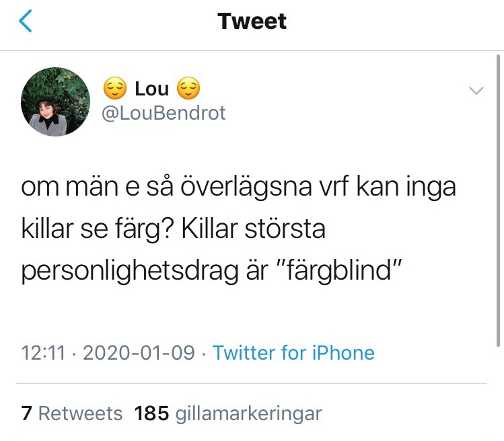This screenshot has height=441, width=504.
Task: Open Lou's profile picture
Action: (x=55, y=102)
